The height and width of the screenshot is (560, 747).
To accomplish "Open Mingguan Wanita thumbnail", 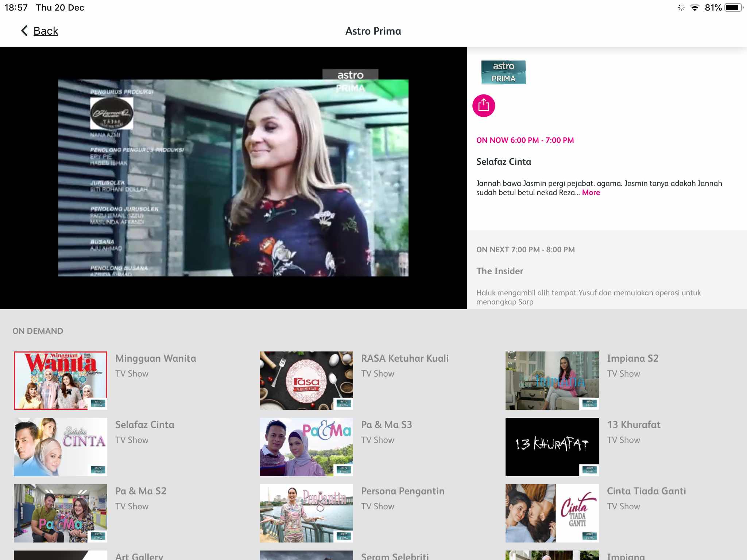I will point(61,381).
